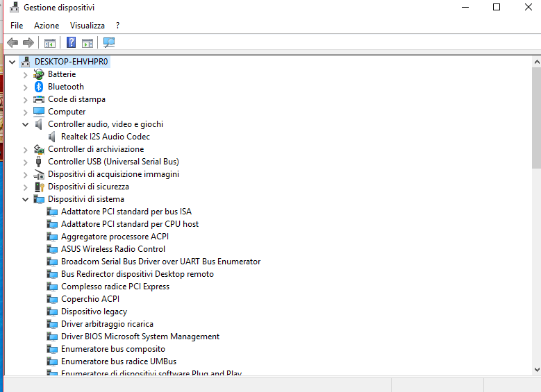Click the Controller di archiviazione icon
Viewport: 541px width, 392px height.
tap(39, 149)
